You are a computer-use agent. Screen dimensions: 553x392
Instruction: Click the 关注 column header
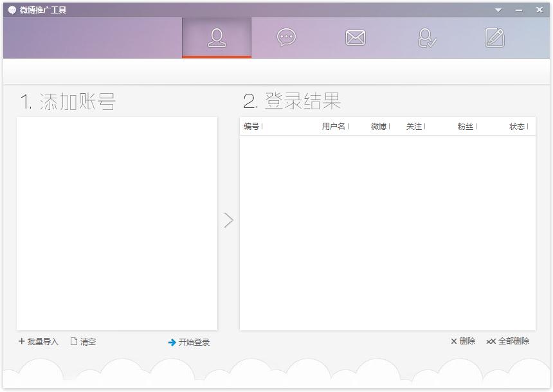click(414, 127)
